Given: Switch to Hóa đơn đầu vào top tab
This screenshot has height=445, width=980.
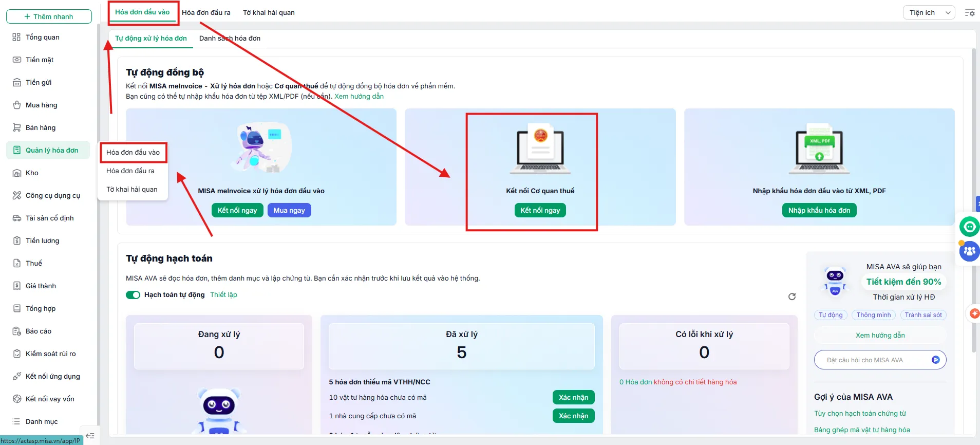Looking at the screenshot, I should [x=142, y=12].
